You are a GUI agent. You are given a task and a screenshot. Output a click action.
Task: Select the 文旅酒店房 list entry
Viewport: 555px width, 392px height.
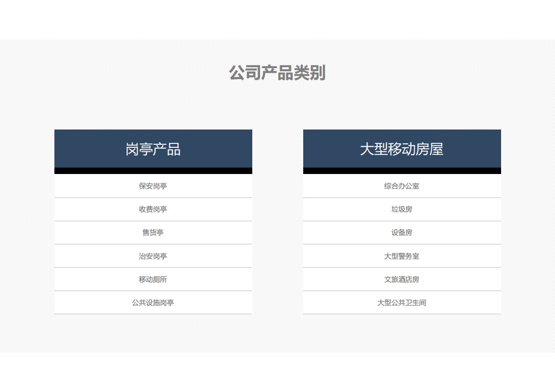pyautogui.click(x=402, y=279)
